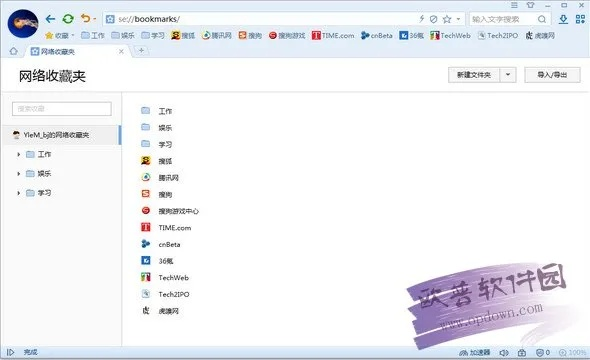This screenshot has width=590, height=360.
Task: Click the 导入/导出 button
Action: coord(552,75)
